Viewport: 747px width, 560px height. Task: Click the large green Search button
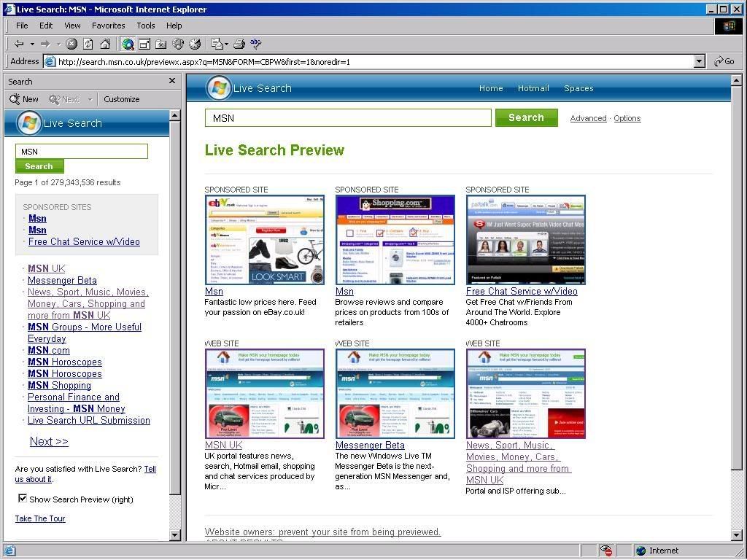527,117
